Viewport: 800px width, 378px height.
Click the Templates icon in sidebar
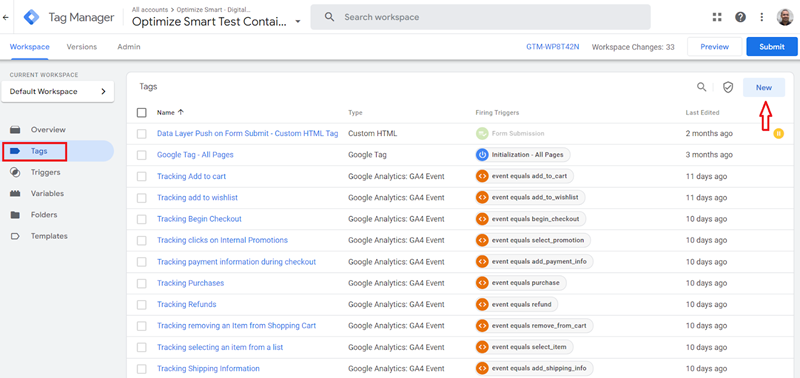(x=15, y=236)
